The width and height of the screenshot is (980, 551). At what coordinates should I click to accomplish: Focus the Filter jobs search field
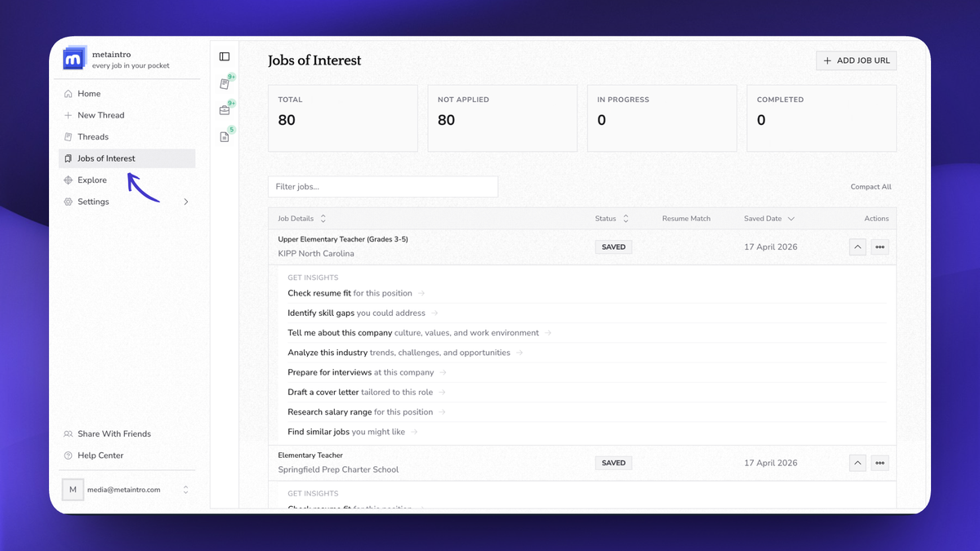383,186
